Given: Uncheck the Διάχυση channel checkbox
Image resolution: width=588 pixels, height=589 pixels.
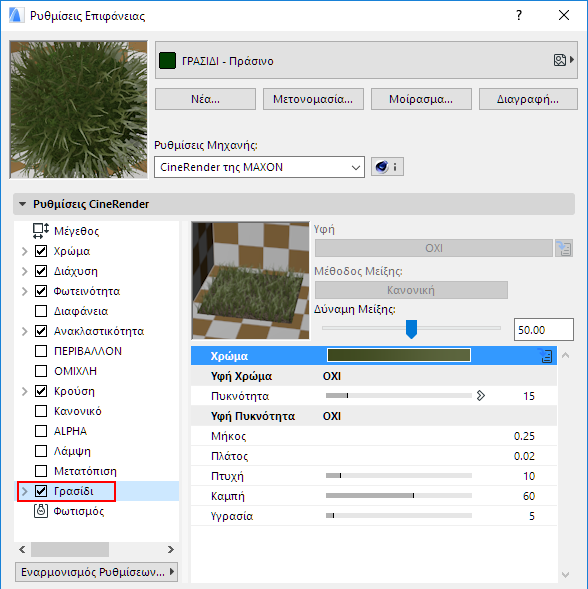Looking at the screenshot, I should pyautogui.click(x=41, y=271).
